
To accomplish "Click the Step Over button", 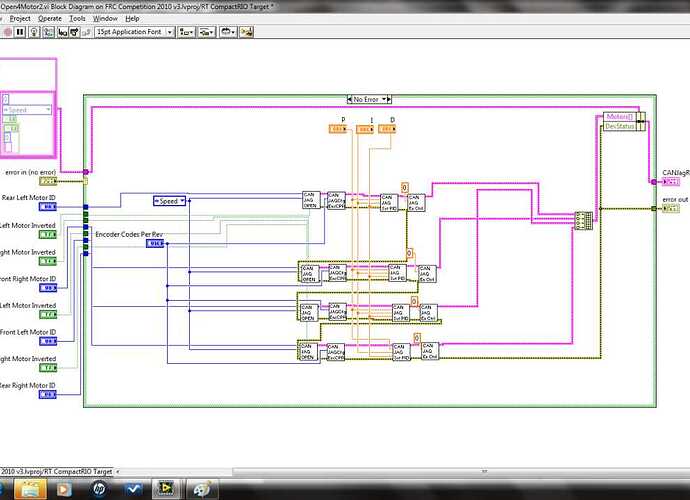I will [x=74, y=32].
